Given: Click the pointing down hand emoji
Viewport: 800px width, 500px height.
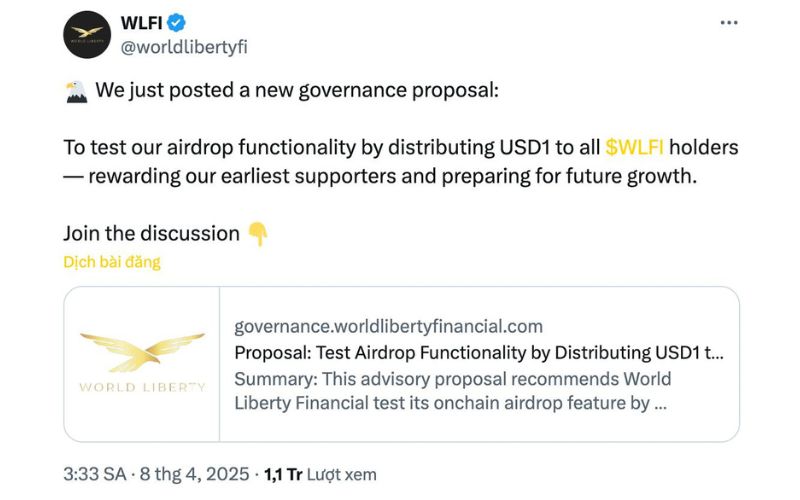Looking at the screenshot, I should (x=258, y=234).
